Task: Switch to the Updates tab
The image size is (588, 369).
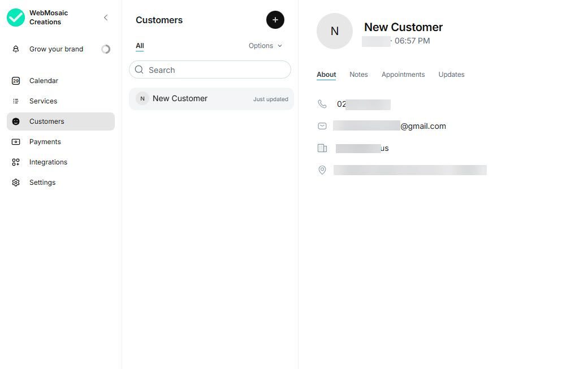Action: pyautogui.click(x=451, y=75)
